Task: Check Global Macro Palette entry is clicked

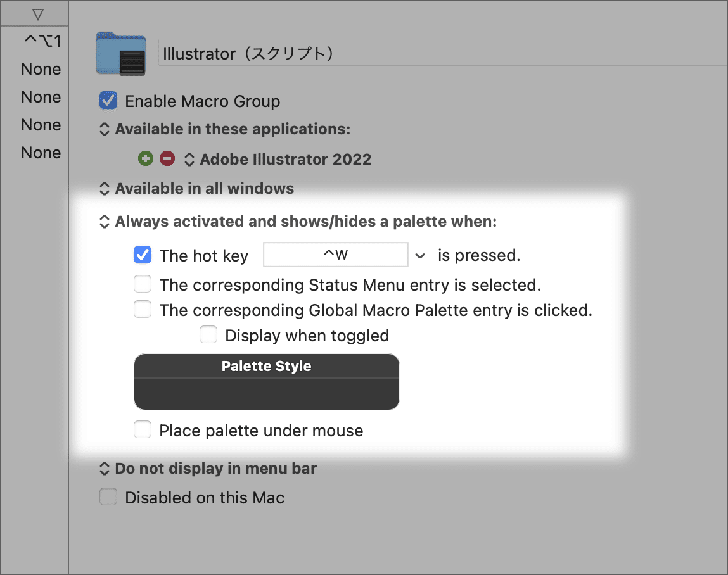Action: click(x=143, y=310)
